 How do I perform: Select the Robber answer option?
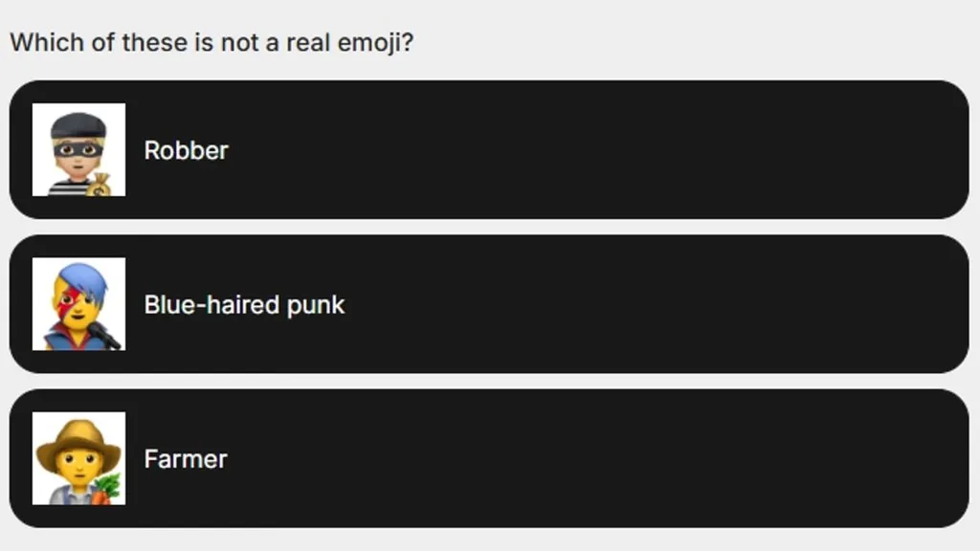point(490,150)
